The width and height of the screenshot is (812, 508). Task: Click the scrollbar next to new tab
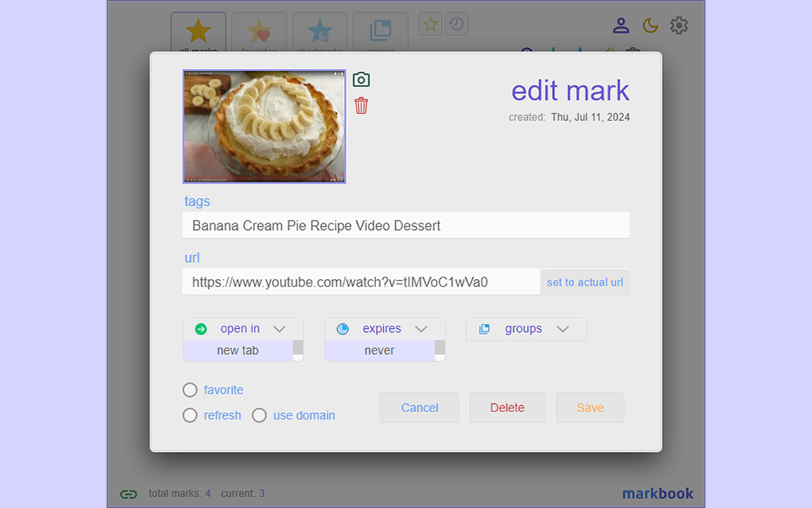click(298, 351)
